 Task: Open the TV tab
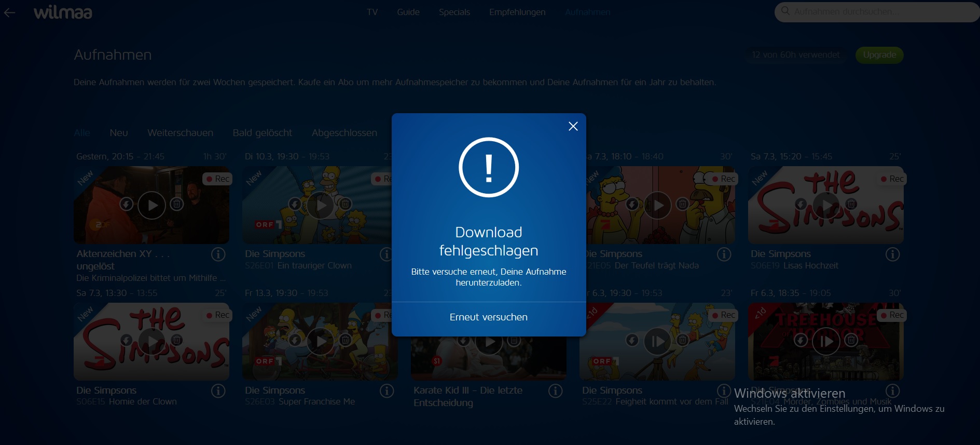(372, 12)
